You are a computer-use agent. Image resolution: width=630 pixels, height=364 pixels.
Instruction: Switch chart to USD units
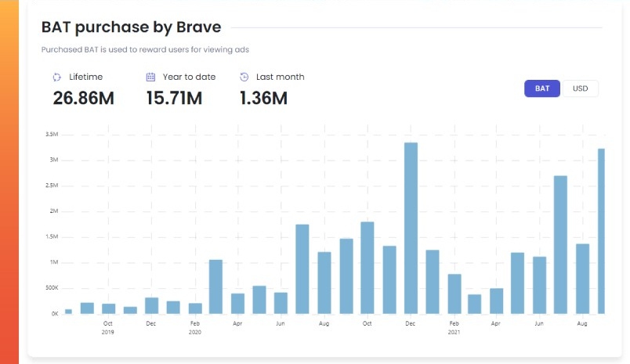click(580, 88)
